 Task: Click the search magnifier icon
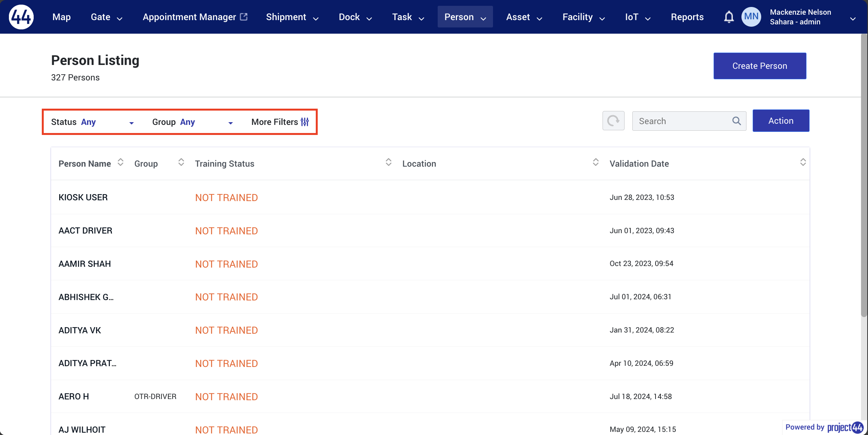[x=736, y=121]
